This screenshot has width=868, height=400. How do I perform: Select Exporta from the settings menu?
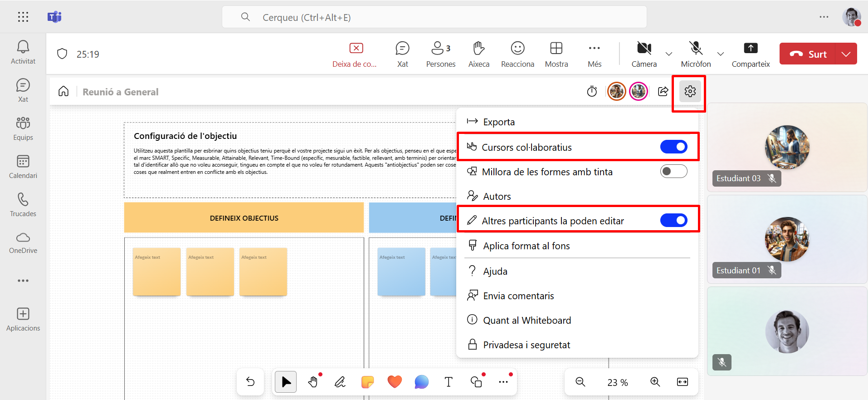[499, 122]
